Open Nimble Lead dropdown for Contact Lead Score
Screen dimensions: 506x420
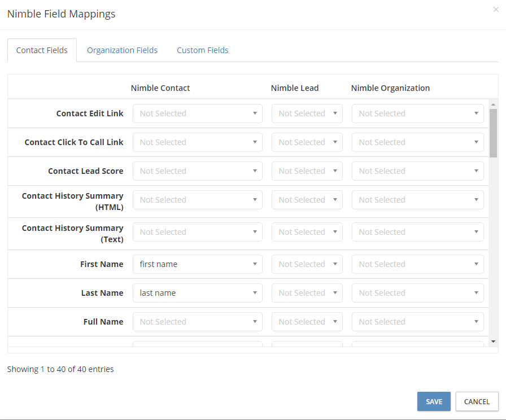coord(307,171)
